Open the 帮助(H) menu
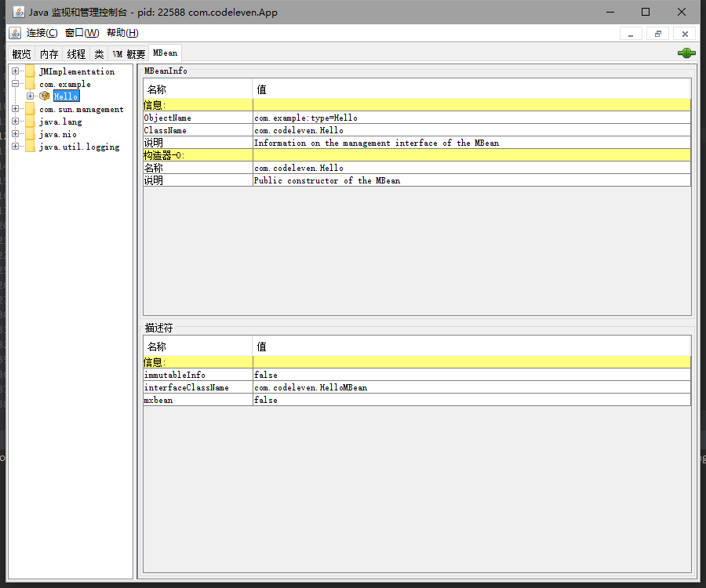Viewport: 706px width, 588px height. (122, 33)
